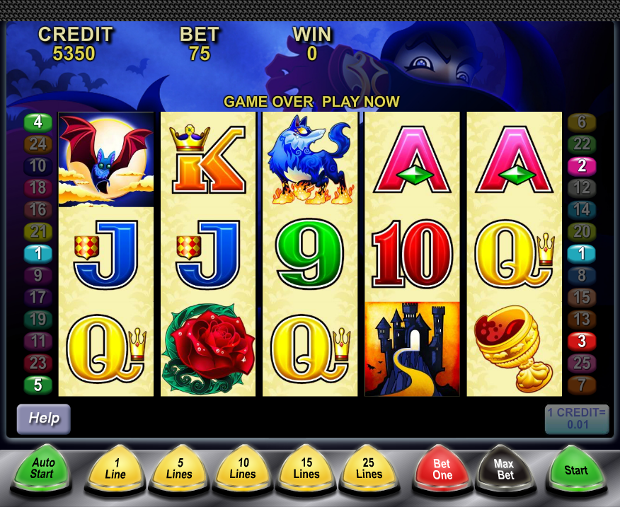Choose the 15 Lines button

pyautogui.click(x=306, y=469)
